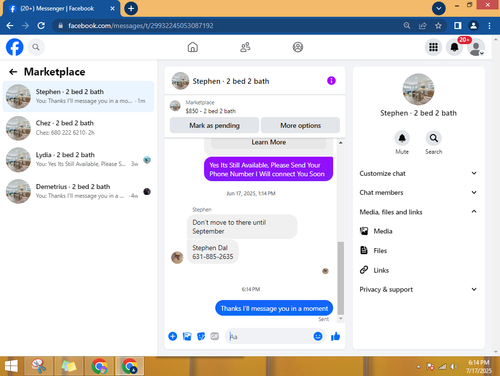Open the tab search dropdown arrow
Screen dimensions: 500x376
click(x=439, y=8)
